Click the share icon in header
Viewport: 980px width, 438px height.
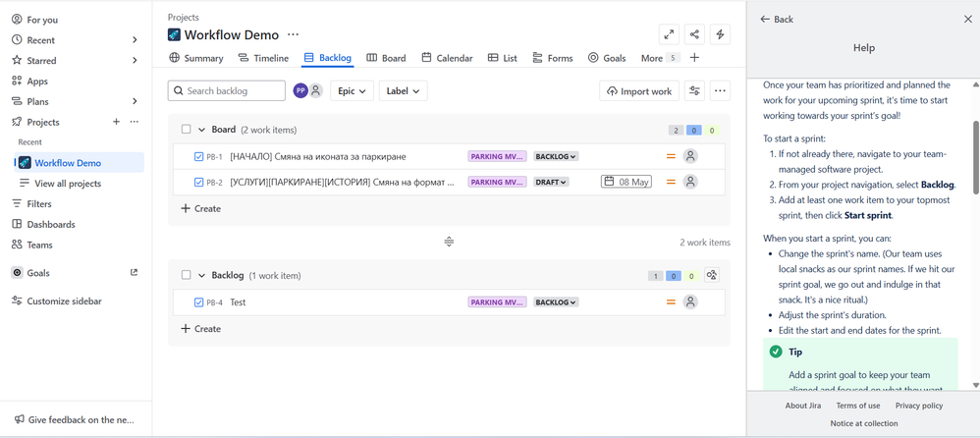[694, 35]
